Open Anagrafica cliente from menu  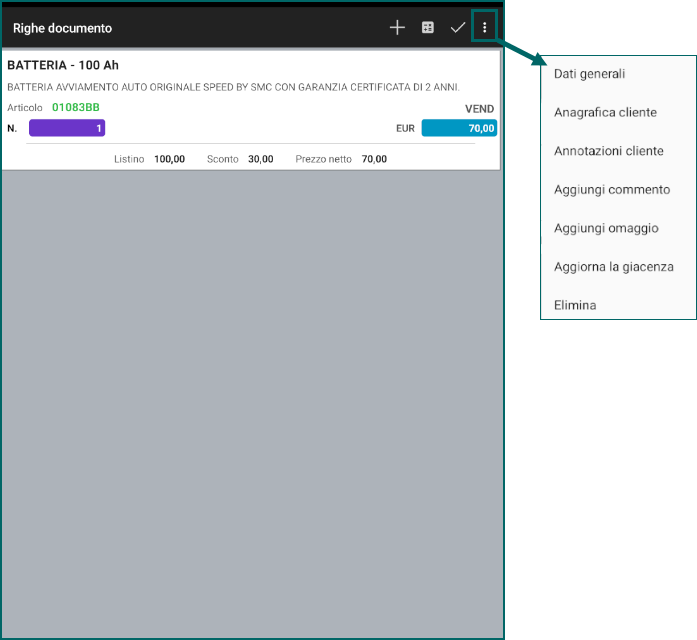605,112
